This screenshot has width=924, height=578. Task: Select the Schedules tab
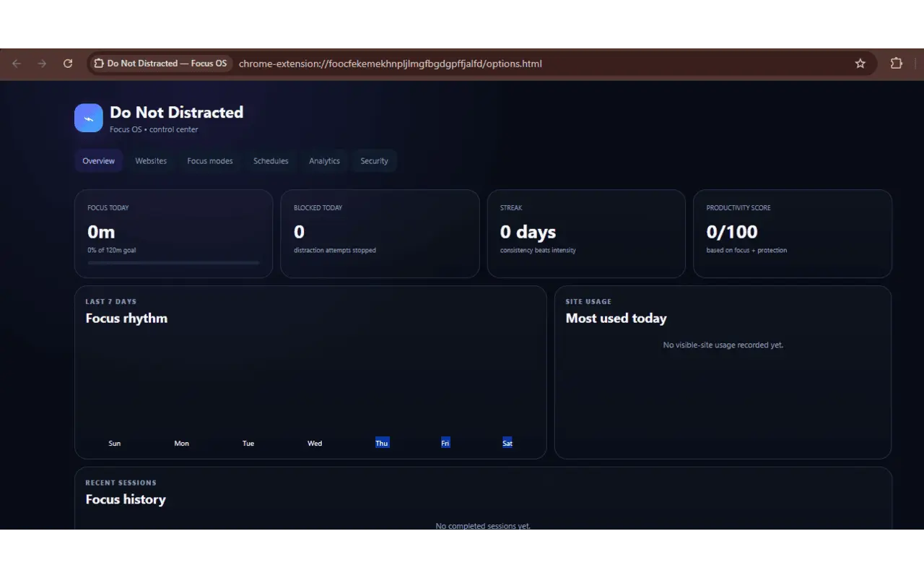click(x=271, y=161)
